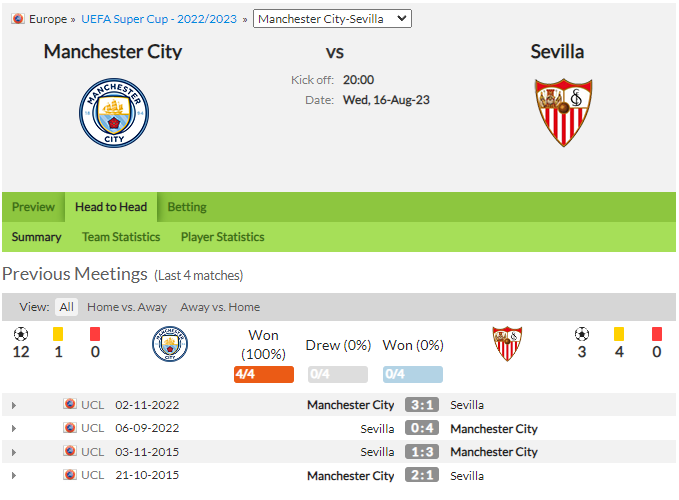The width and height of the screenshot is (679, 500).
Task: Expand the 02-11-2022 match row arrow
Action: pos(14,405)
